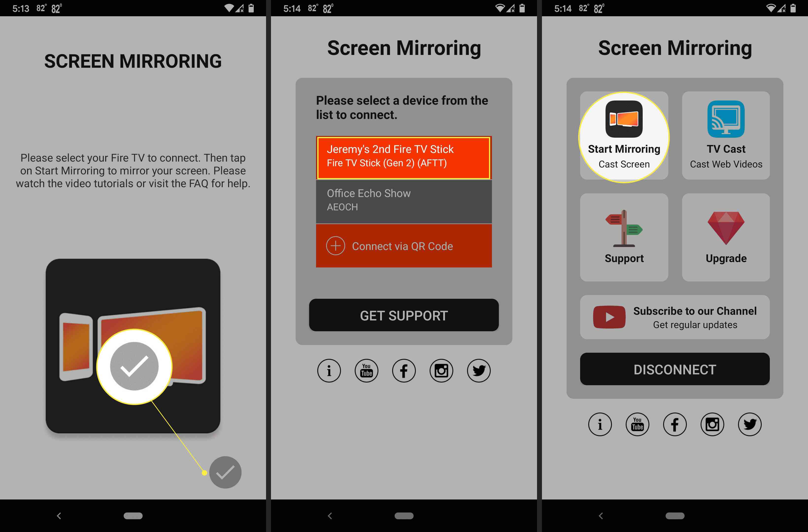
Task: Select Office Echo Show AEOCH device
Action: [x=405, y=200]
